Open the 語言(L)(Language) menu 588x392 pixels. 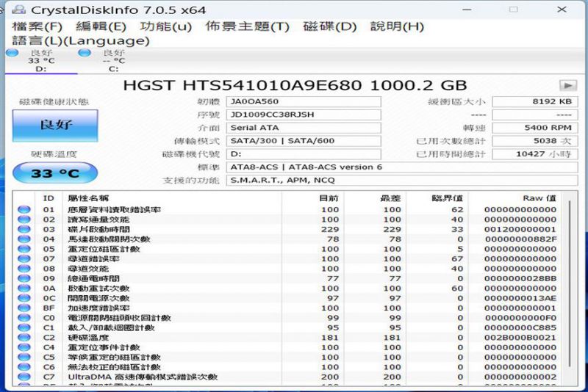tap(81, 40)
